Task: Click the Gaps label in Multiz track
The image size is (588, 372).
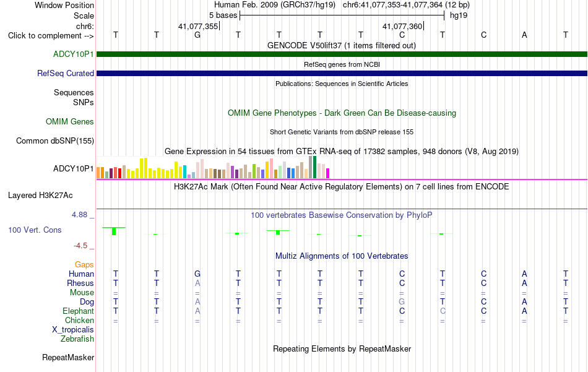Action: coord(84,265)
